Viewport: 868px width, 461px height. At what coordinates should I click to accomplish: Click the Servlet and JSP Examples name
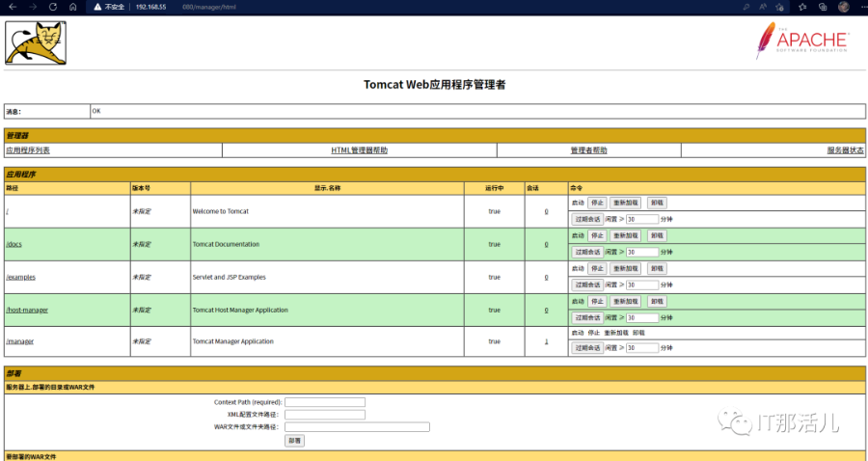point(230,277)
